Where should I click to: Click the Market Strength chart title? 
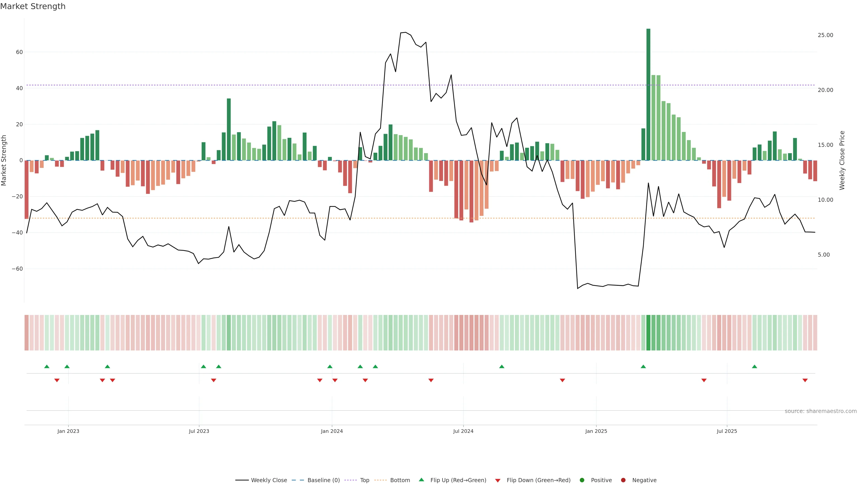pos(33,6)
